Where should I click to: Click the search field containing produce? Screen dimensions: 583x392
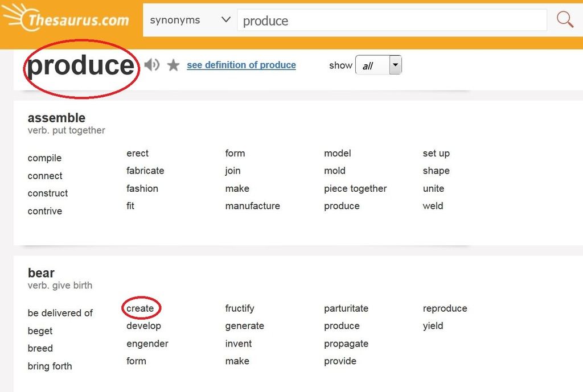coord(392,20)
